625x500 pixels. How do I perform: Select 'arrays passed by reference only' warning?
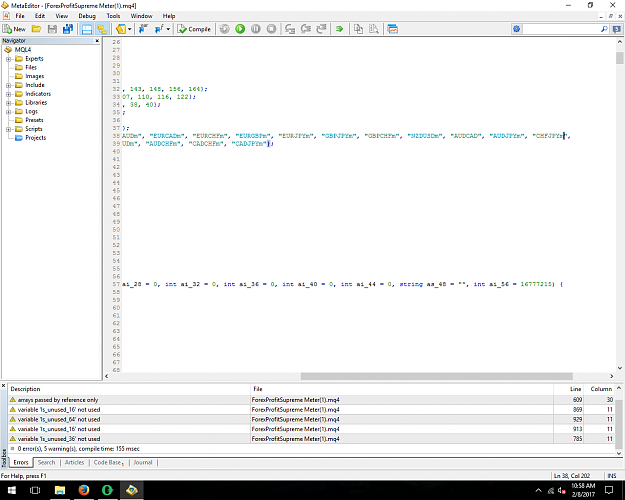[x=58, y=400]
